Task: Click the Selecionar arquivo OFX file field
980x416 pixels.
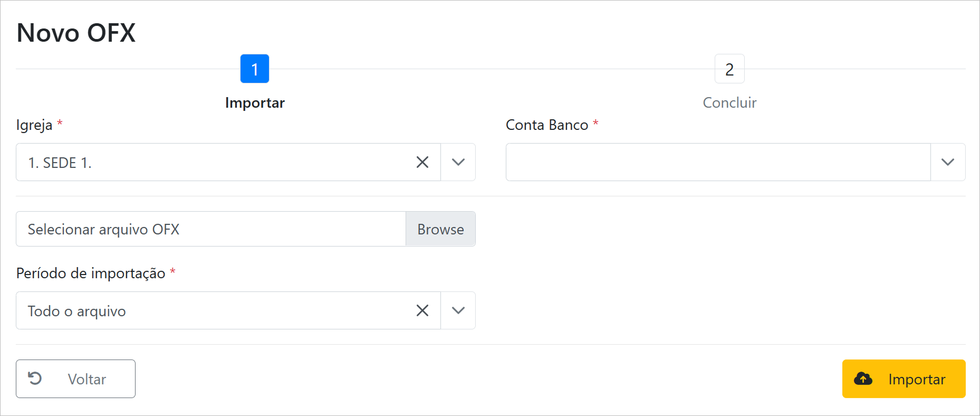Action: [x=211, y=229]
